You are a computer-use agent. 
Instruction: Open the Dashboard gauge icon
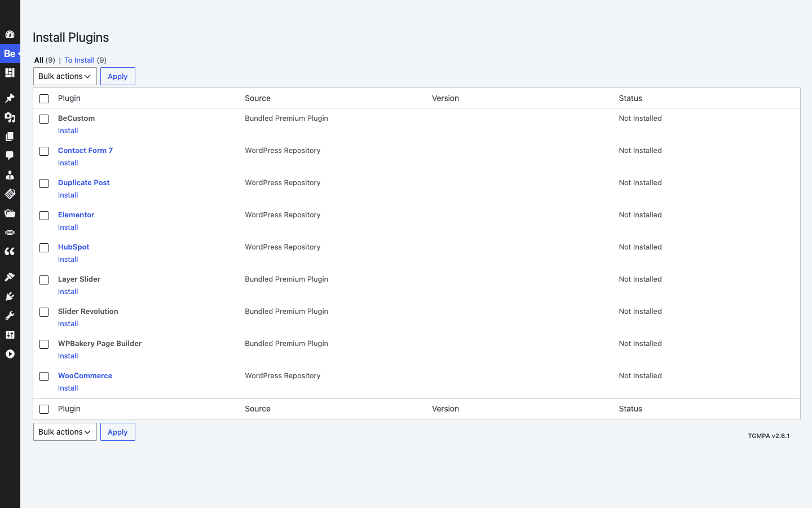pyautogui.click(x=10, y=34)
